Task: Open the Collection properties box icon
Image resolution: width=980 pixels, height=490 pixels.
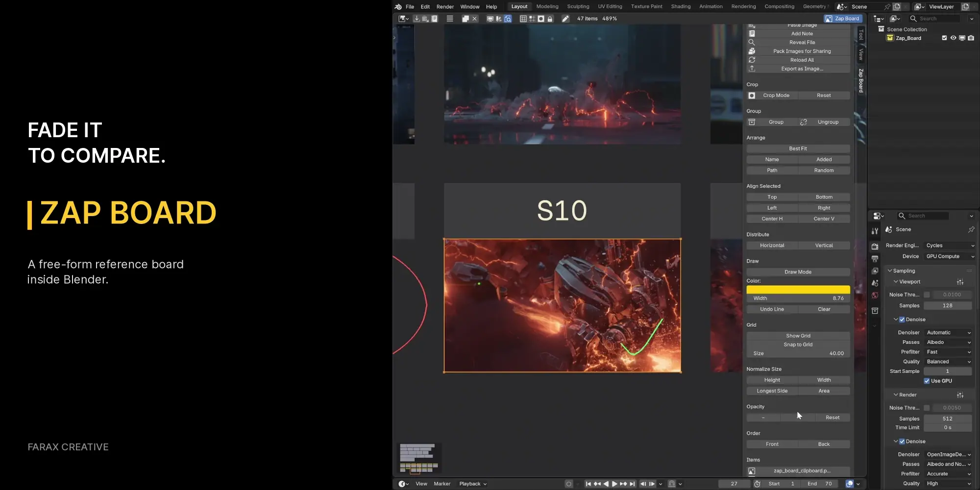Action: (875, 311)
